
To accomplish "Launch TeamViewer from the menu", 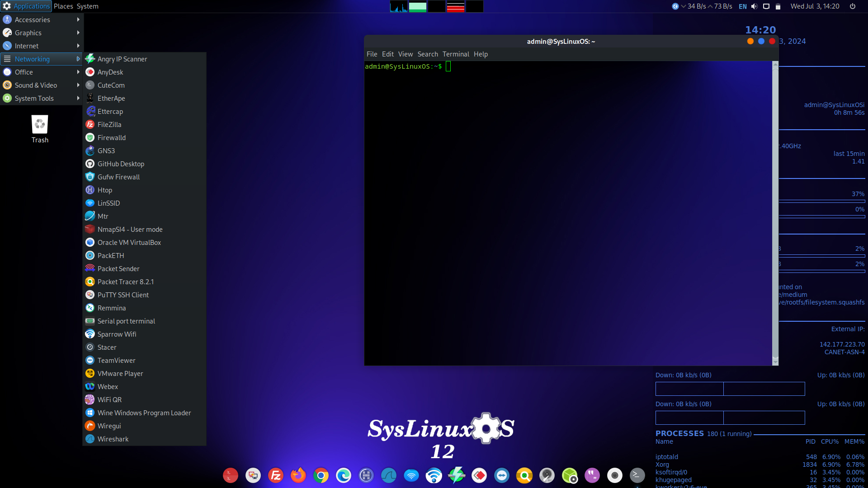I will click(144, 360).
